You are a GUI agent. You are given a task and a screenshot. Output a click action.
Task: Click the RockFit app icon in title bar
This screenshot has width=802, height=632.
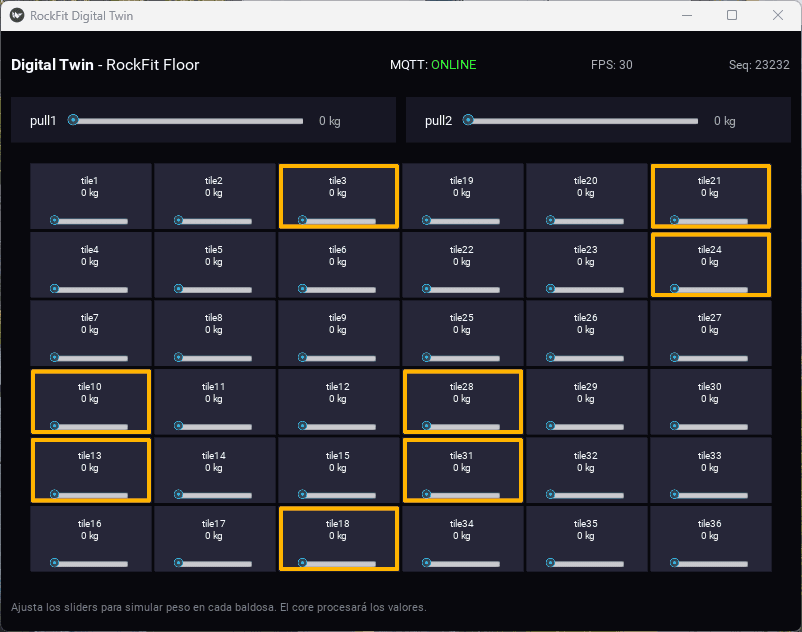[x=17, y=15]
